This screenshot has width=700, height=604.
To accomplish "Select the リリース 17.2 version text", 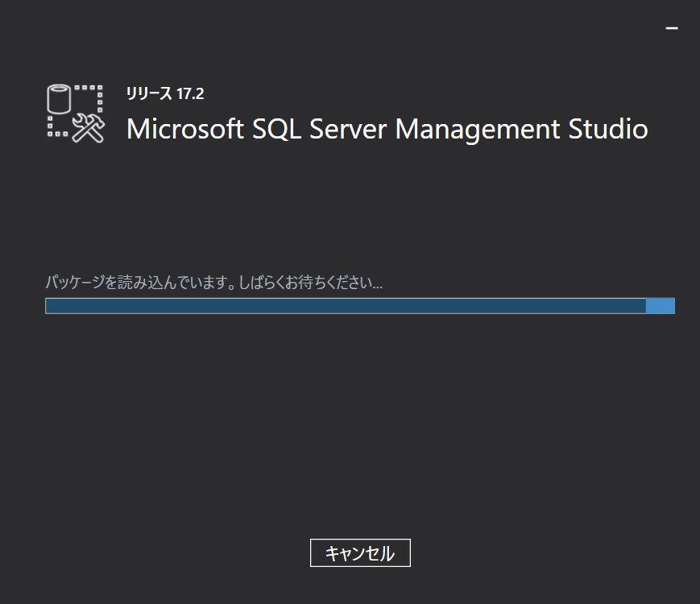I will 165,93.
